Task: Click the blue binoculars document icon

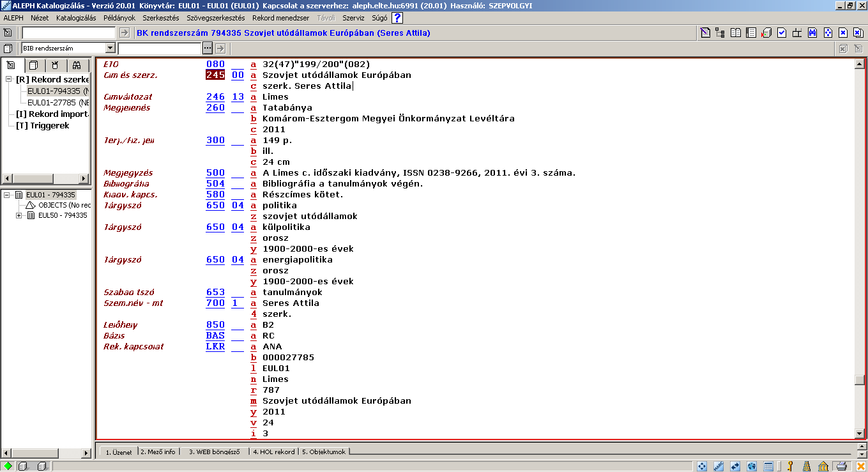Action: [812, 33]
